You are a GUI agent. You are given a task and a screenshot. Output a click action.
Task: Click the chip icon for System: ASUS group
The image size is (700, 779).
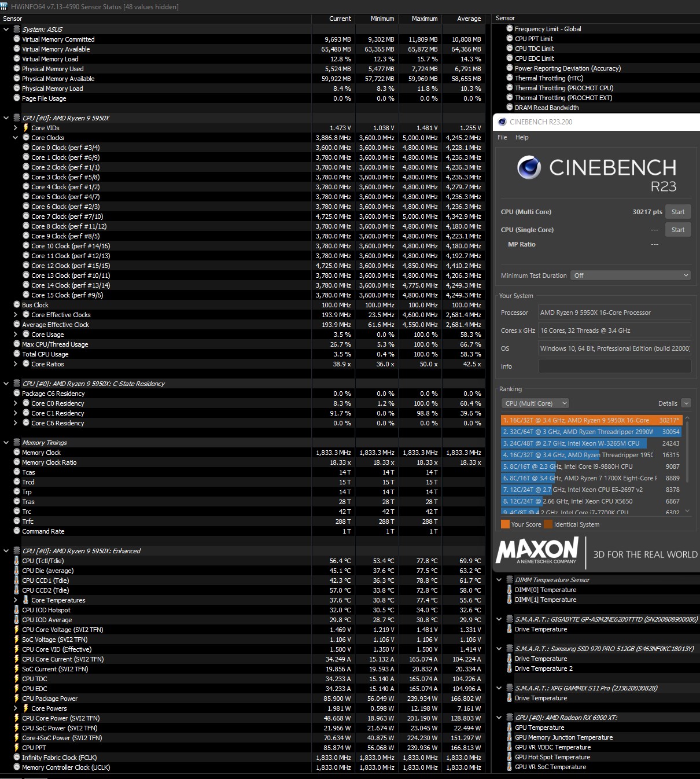pos(17,29)
